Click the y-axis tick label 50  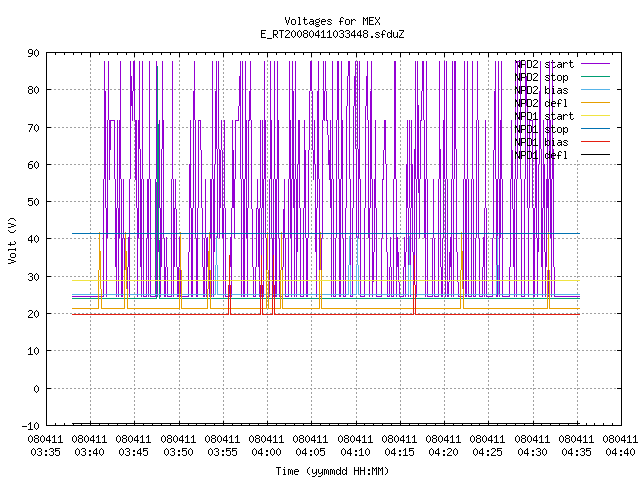click(x=33, y=202)
